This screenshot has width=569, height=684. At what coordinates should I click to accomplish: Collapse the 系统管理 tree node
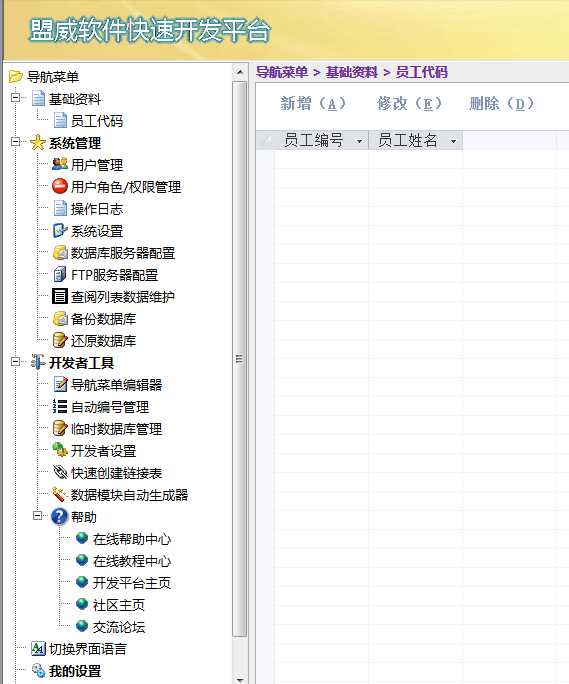click(16, 141)
